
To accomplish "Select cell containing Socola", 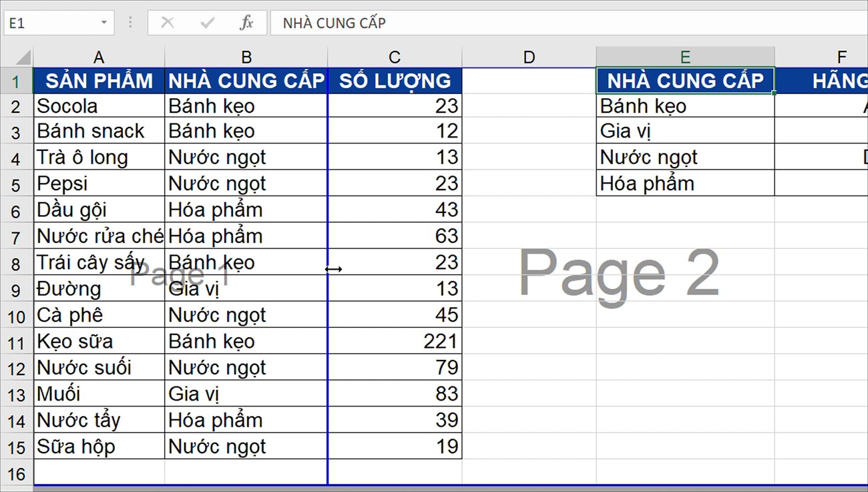I will click(99, 105).
